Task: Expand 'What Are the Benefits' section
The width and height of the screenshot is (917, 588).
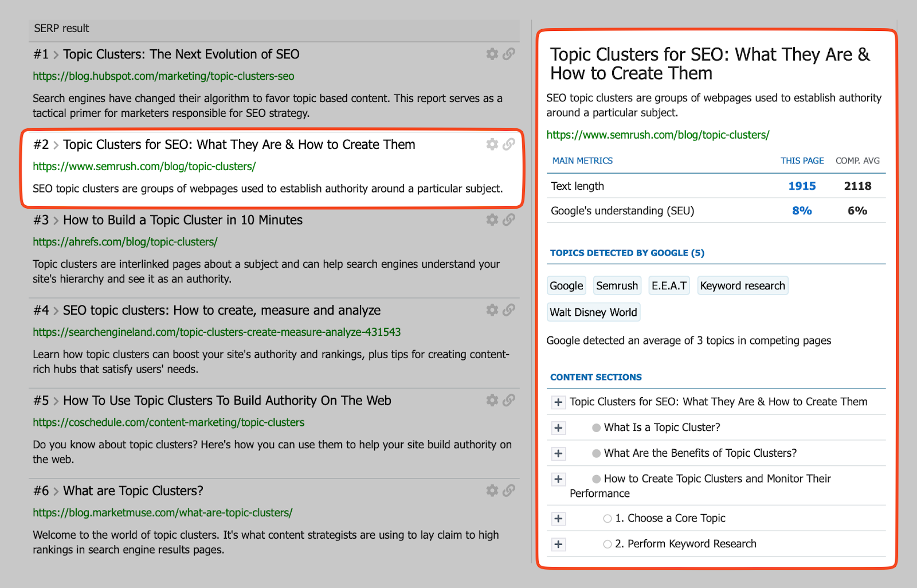Action: point(558,454)
